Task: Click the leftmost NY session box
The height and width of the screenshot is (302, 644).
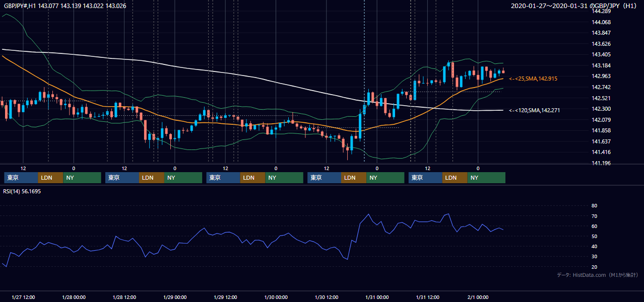Action: (x=82, y=178)
